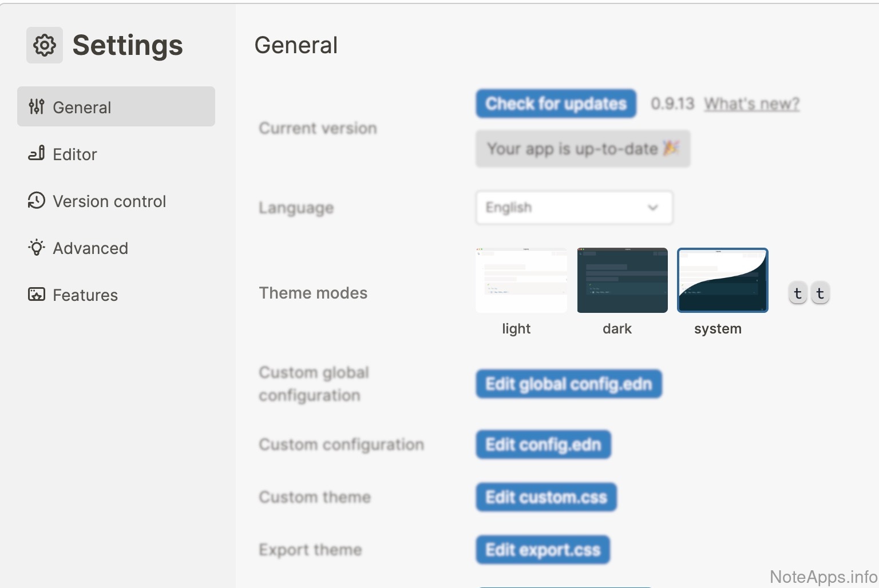Image resolution: width=879 pixels, height=588 pixels.
Task: Click the Version control history icon
Action: tap(37, 201)
